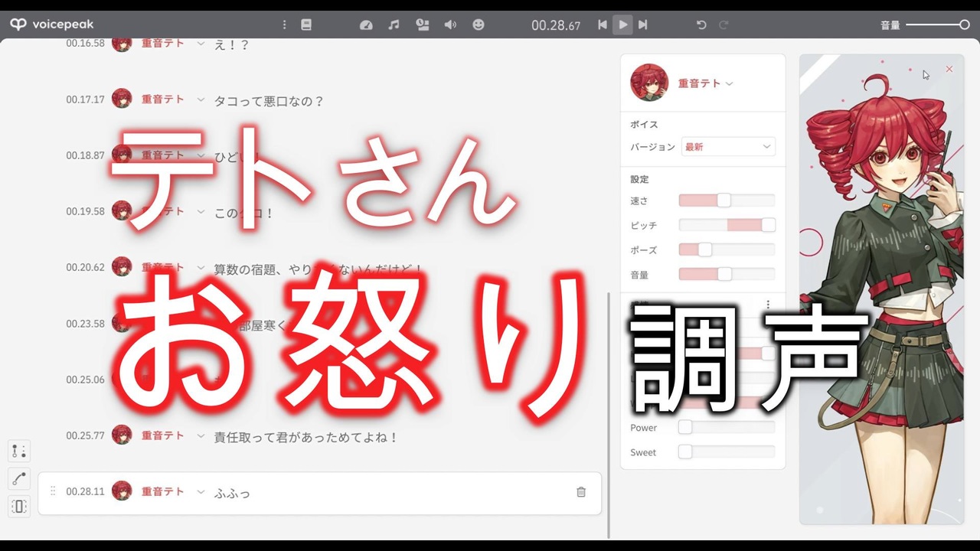Open the dictionary book icon
The height and width of the screenshot is (551, 980).
pyautogui.click(x=306, y=24)
